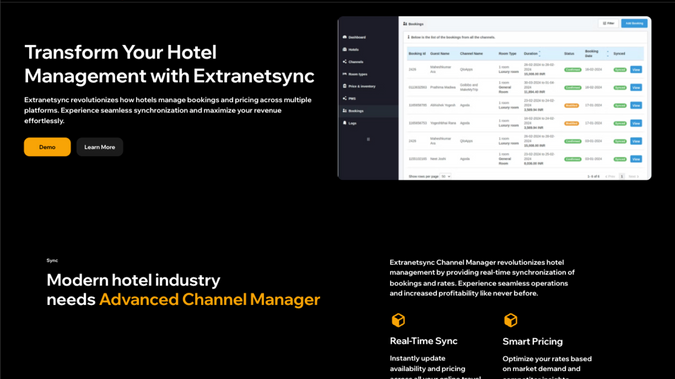Click the Real-Time Sync heading
675x379 pixels.
[424, 341]
